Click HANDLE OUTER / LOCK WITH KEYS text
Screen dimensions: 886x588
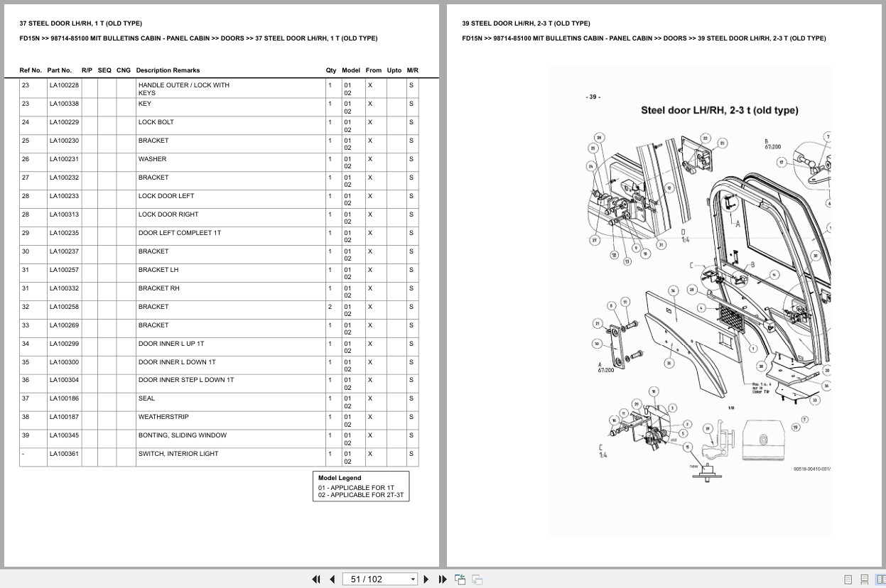point(184,89)
